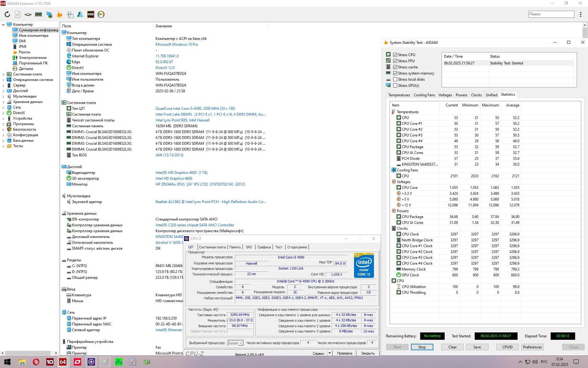
Task: Switch to Unified tab
Action: [x=491, y=95]
